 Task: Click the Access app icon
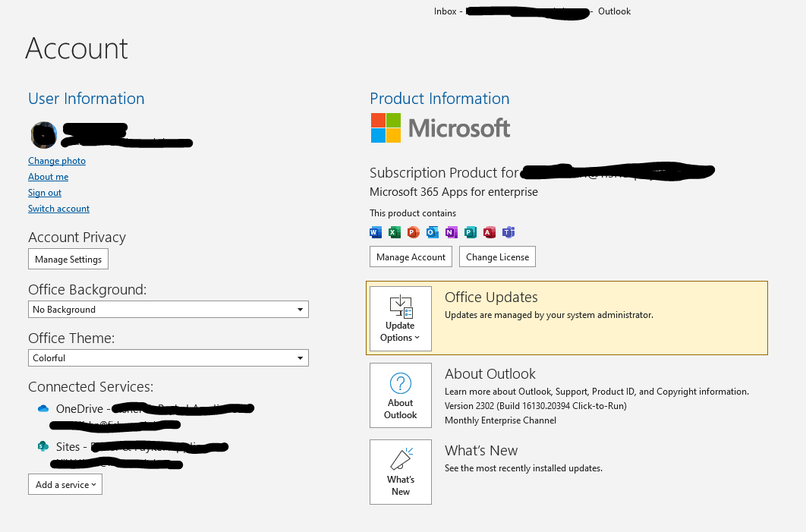click(x=490, y=232)
